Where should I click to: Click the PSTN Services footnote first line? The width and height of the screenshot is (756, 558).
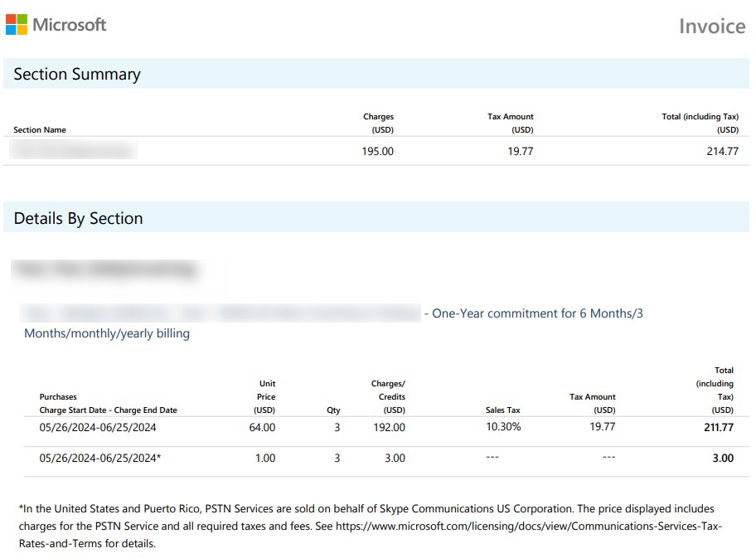366,509
